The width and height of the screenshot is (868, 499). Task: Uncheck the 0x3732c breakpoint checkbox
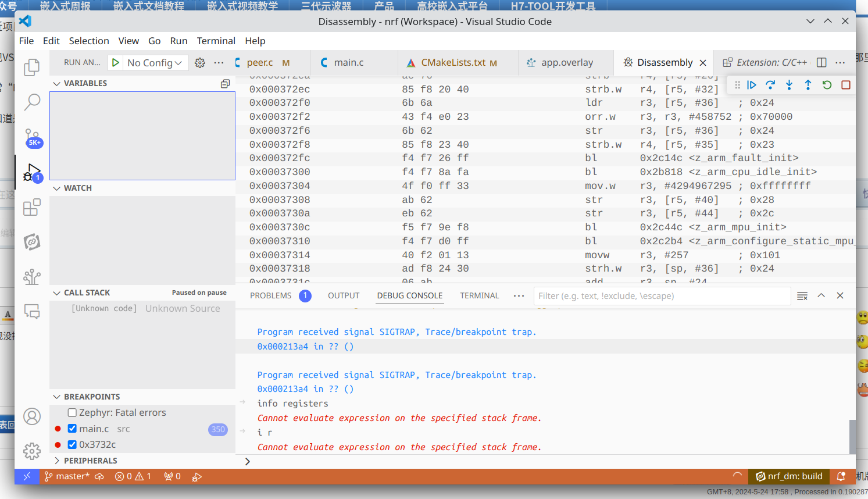(72, 444)
